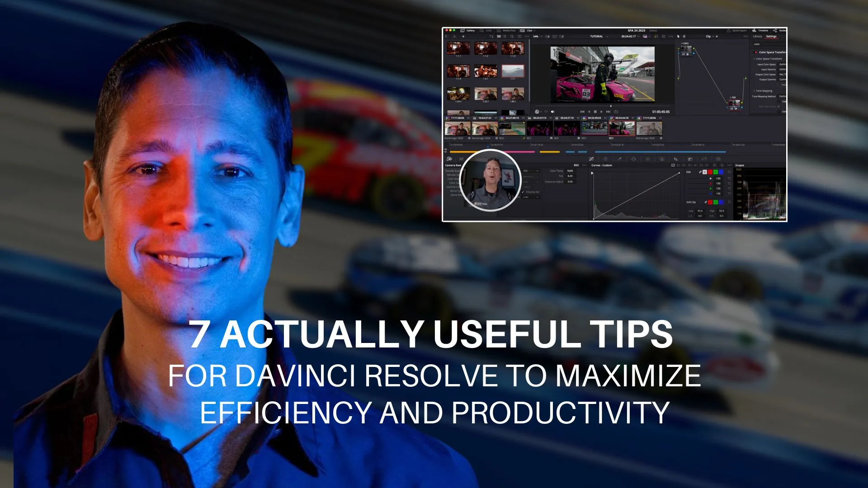Click the Quick Export button
The width and height of the screenshot is (868, 488).
(x=737, y=31)
